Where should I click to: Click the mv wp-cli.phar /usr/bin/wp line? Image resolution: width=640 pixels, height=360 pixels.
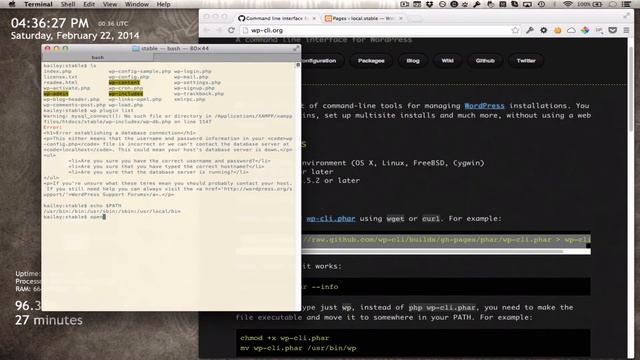coord(298,348)
